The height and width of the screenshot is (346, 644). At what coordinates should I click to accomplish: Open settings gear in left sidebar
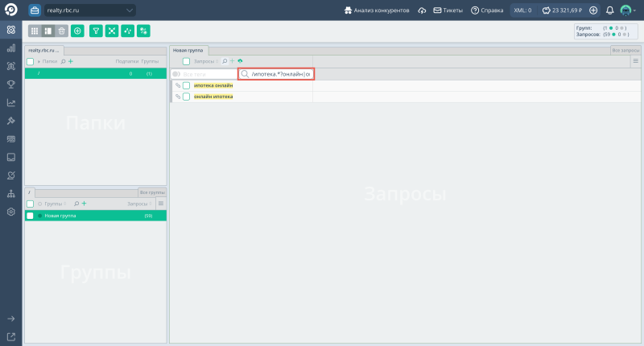11,212
